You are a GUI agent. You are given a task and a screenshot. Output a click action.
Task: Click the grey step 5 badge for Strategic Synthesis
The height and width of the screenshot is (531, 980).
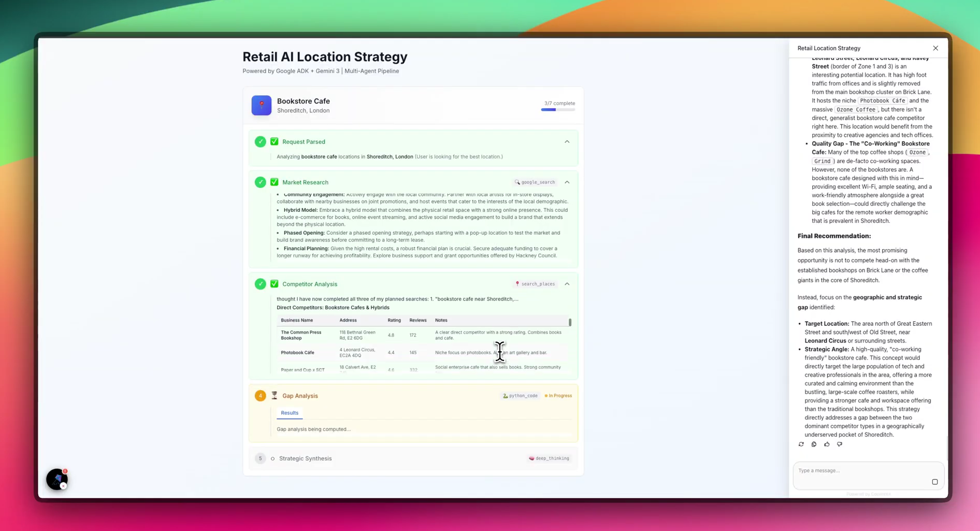click(260, 458)
